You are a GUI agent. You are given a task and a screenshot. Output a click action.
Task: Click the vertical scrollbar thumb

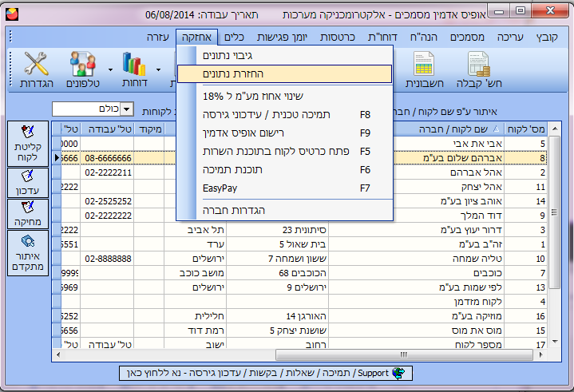pos(554,212)
